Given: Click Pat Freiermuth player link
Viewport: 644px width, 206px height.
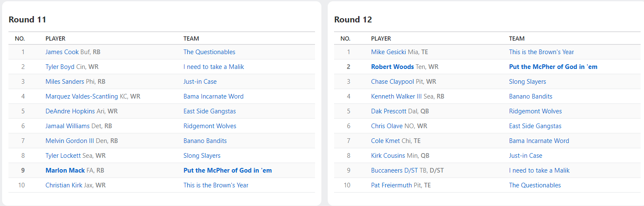Looking at the screenshot, I should (391, 185).
